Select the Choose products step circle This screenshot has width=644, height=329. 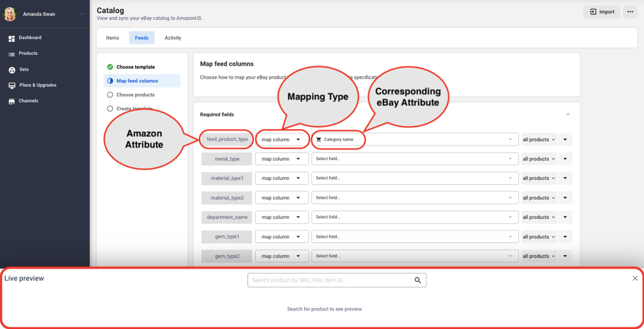click(x=110, y=95)
